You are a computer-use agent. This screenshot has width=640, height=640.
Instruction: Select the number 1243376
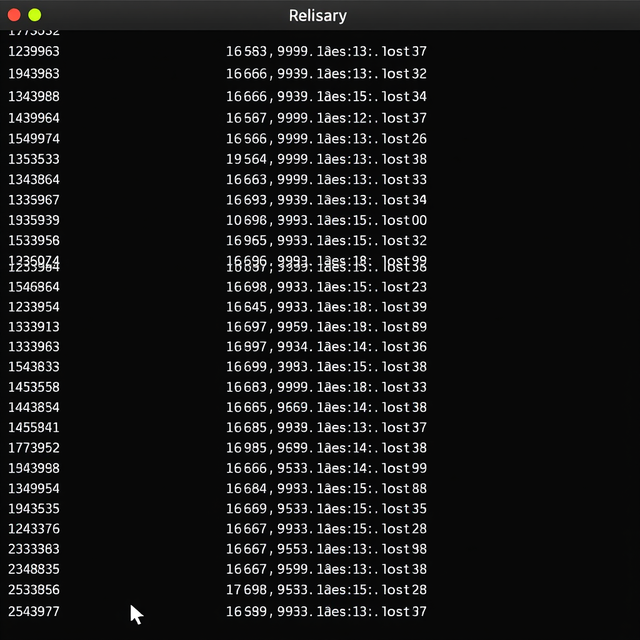coord(34,529)
